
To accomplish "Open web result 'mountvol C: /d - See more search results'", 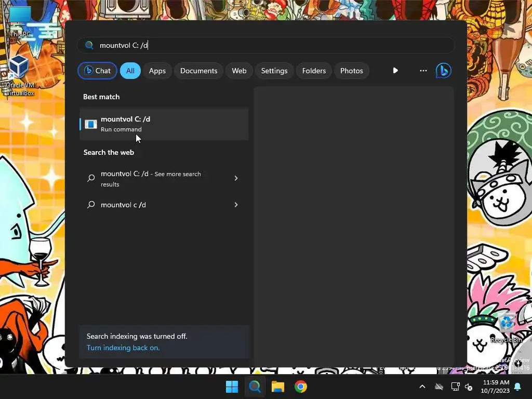I will pos(164,179).
